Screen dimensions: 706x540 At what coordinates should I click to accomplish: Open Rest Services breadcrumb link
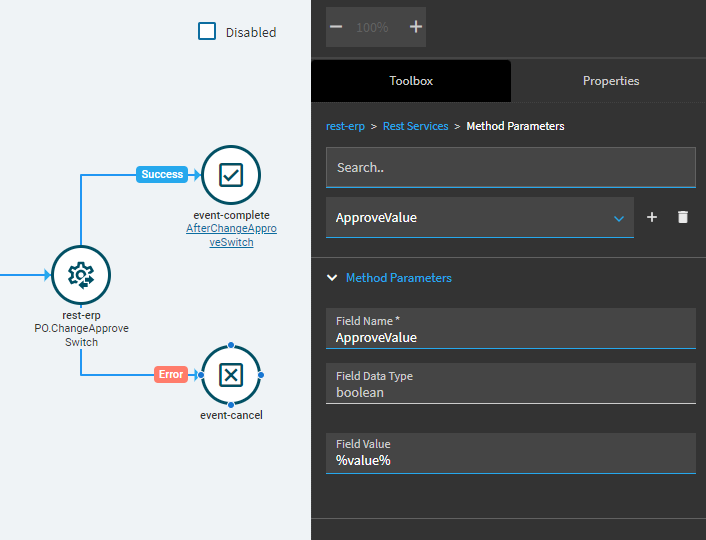pyautogui.click(x=415, y=126)
